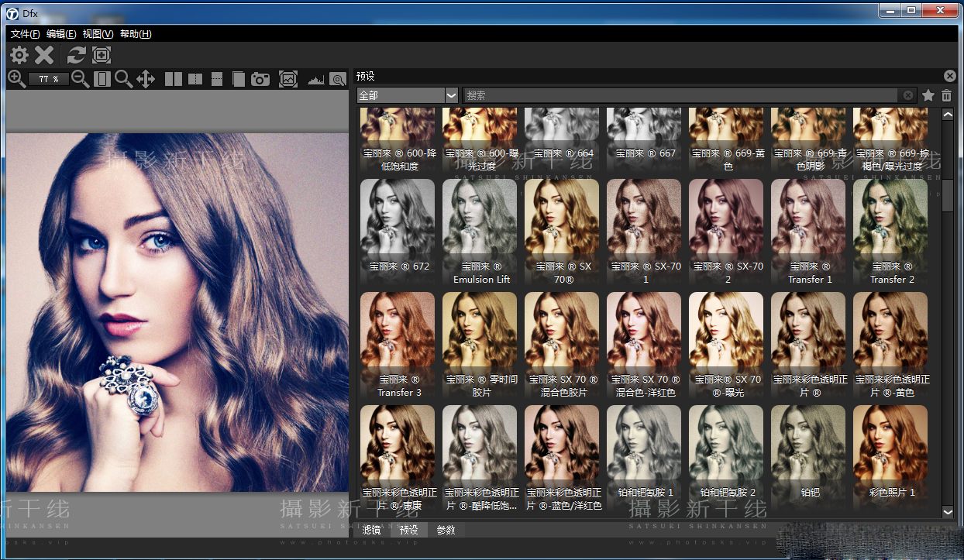The width and height of the screenshot is (964, 560).
Task: Select the 宝丽来 SX 70 混合色-洋红色 preset
Action: [x=646, y=345]
